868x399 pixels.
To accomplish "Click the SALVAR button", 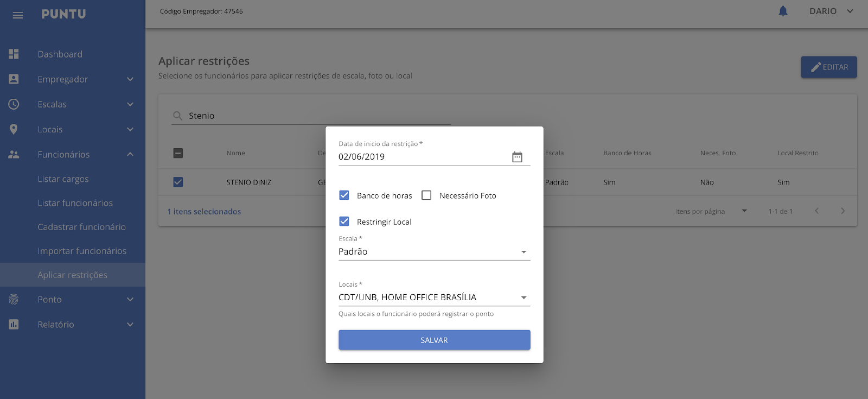I will point(434,340).
